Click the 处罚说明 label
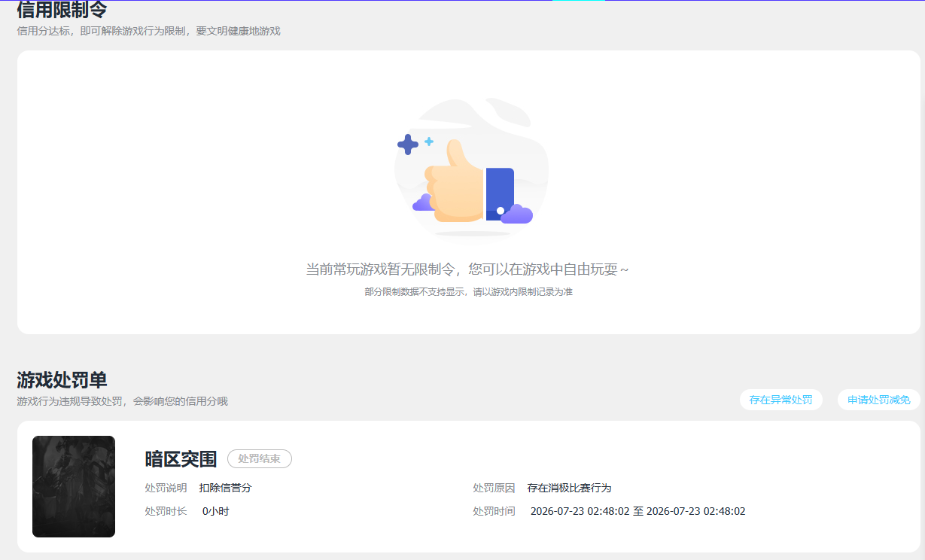This screenshot has width=925, height=560. 166,488
